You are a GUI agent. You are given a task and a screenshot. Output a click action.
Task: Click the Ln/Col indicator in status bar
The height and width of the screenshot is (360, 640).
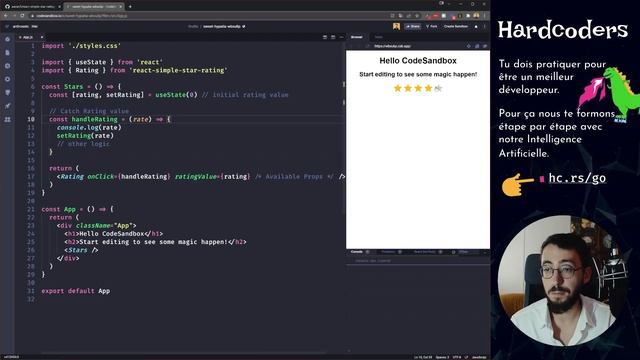tap(423, 357)
